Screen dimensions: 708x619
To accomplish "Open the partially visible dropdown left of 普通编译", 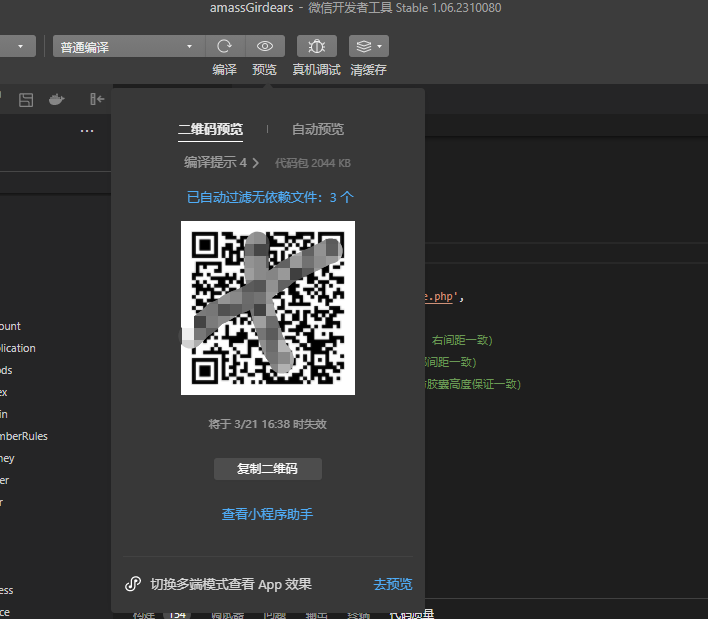I will point(18,46).
